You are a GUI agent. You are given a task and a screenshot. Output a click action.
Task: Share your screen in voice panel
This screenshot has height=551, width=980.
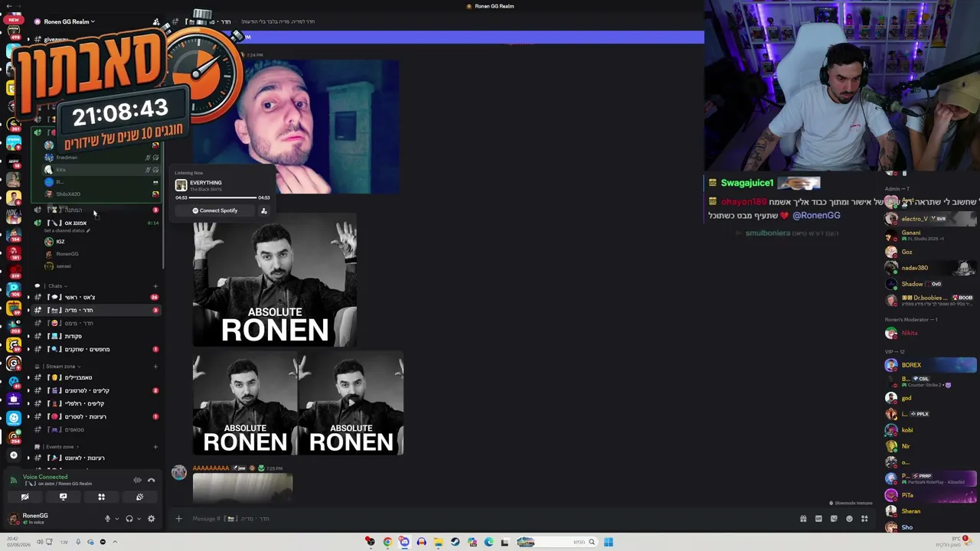click(x=63, y=497)
